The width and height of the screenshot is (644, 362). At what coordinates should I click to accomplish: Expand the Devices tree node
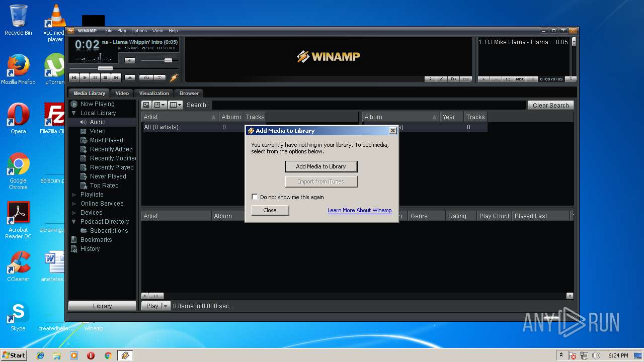[x=74, y=213]
